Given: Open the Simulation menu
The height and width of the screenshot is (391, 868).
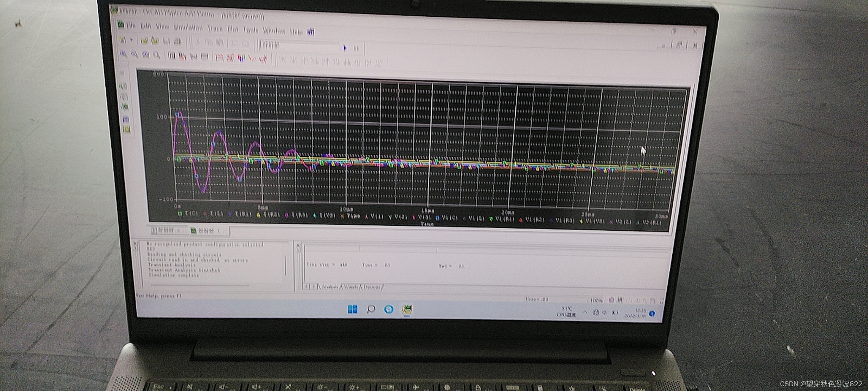Looking at the screenshot, I should click(188, 28).
